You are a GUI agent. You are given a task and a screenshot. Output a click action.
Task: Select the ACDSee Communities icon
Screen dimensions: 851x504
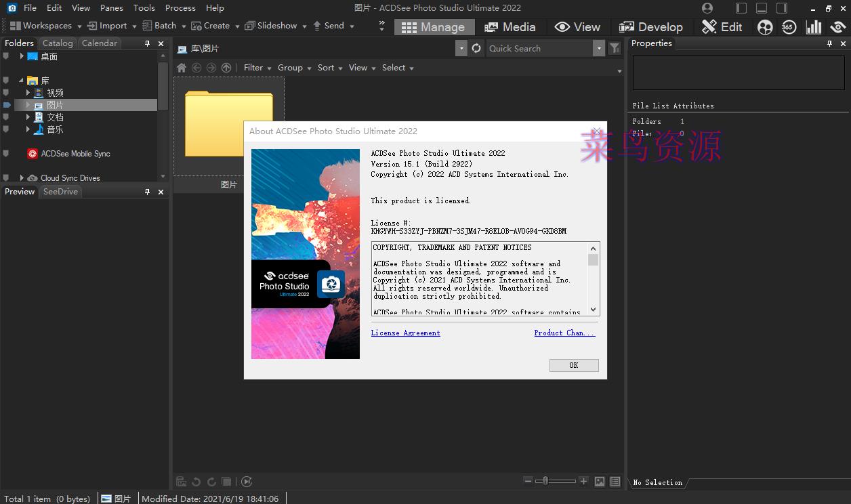pyautogui.click(x=765, y=27)
